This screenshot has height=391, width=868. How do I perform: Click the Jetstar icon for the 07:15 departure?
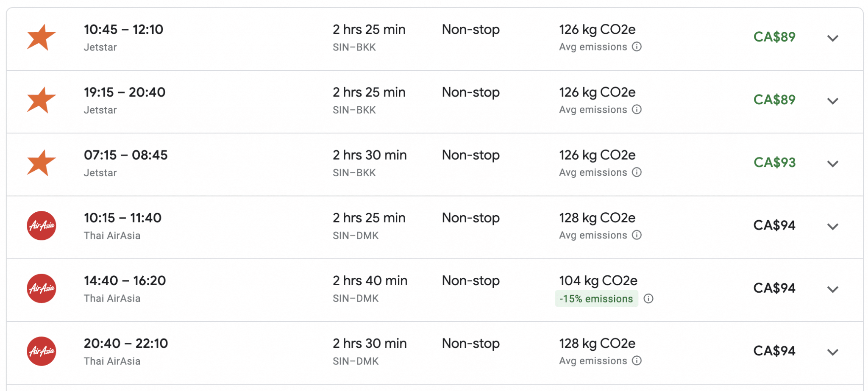click(x=42, y=163)
